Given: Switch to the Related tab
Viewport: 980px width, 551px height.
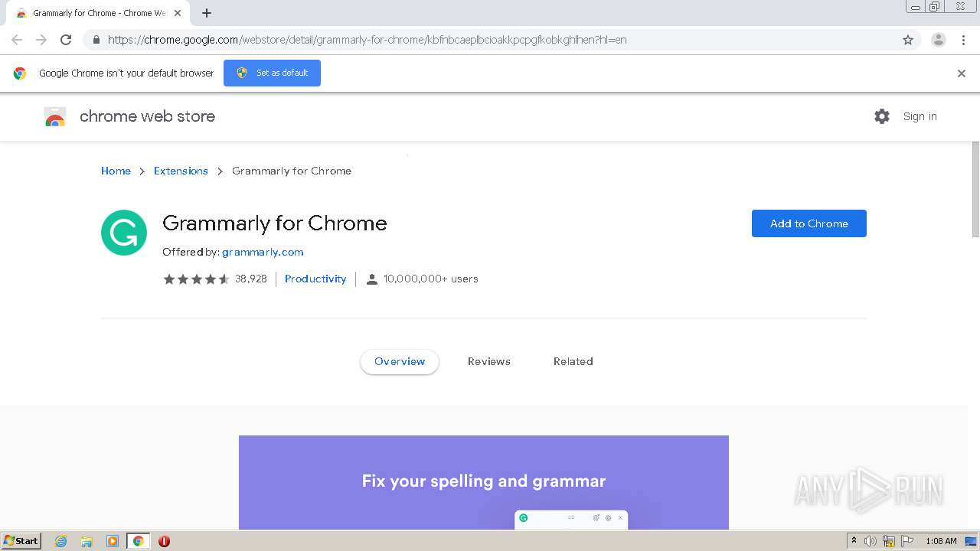Looking at the screenshot, I should 573,361.
